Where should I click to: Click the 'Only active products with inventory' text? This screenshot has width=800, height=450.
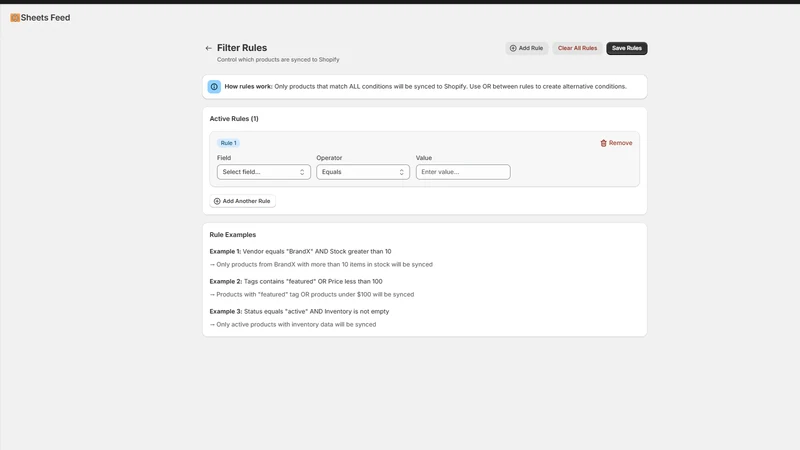coord(293,324)
